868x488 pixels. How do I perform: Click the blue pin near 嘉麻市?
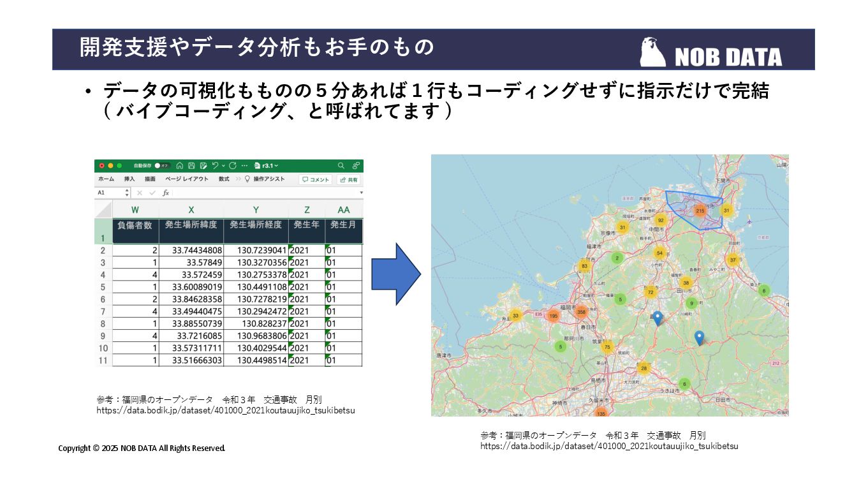(x=658, y=319)
